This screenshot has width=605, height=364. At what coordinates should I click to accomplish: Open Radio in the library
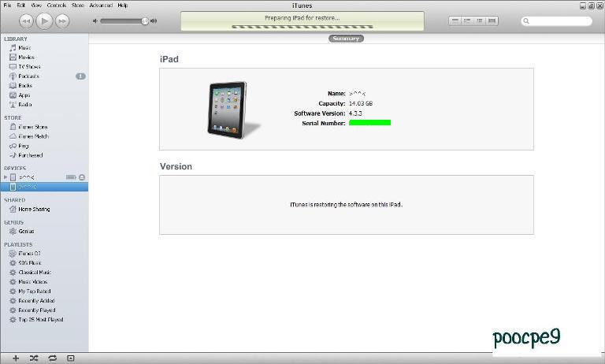(x=25, y=105)
